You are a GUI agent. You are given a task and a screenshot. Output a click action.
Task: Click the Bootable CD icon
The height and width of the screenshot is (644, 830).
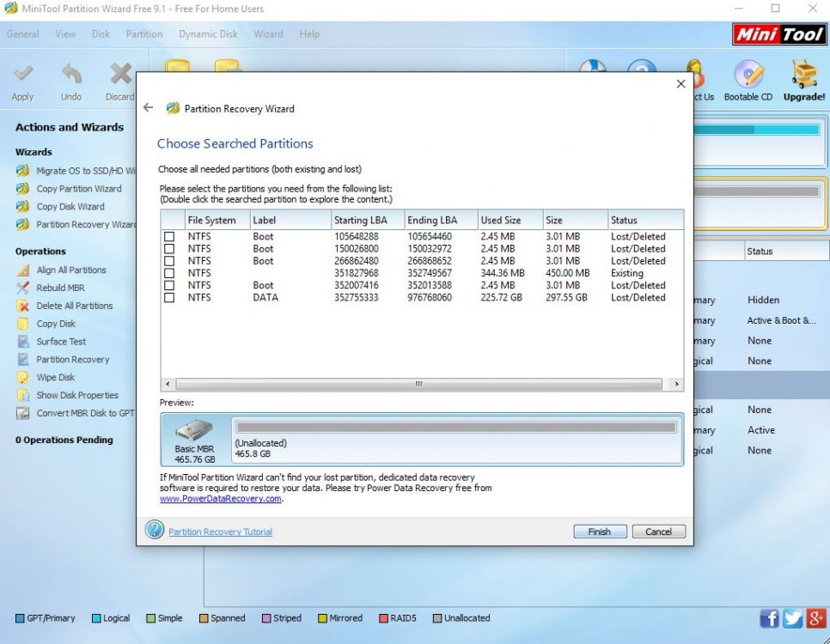[x=748, y=75]
